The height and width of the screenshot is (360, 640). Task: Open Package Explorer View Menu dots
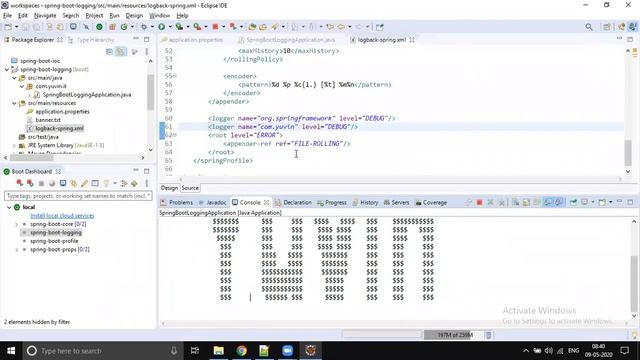point(147,52)
